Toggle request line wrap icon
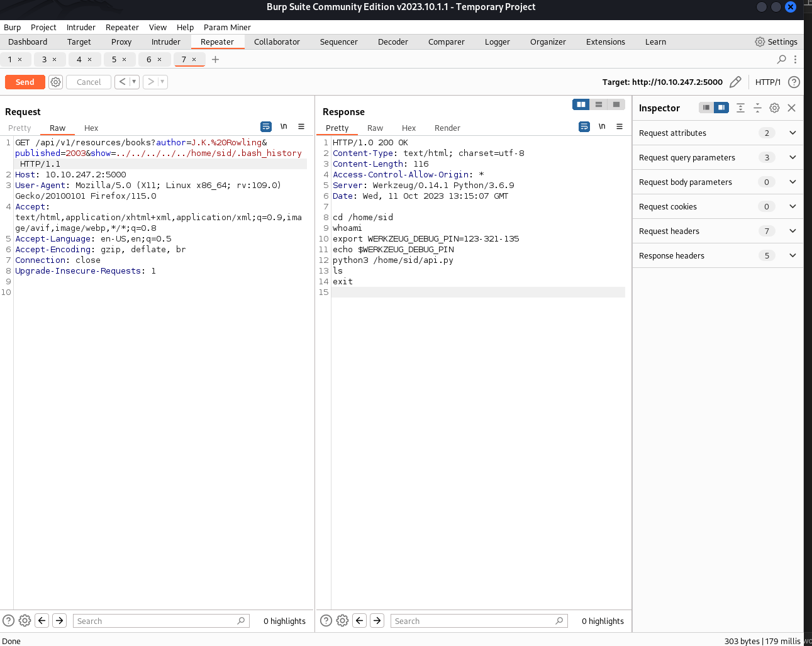 tap(266, 126)
